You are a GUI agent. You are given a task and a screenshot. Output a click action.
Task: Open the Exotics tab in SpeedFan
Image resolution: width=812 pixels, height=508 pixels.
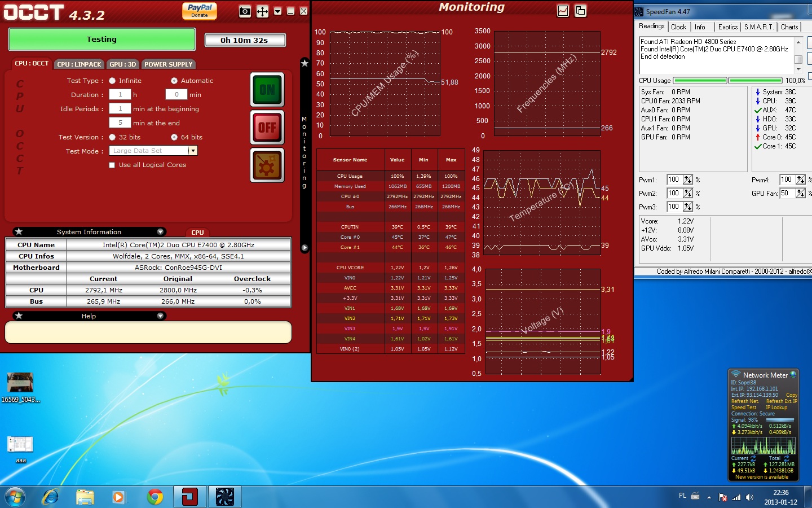coord(728,27)
